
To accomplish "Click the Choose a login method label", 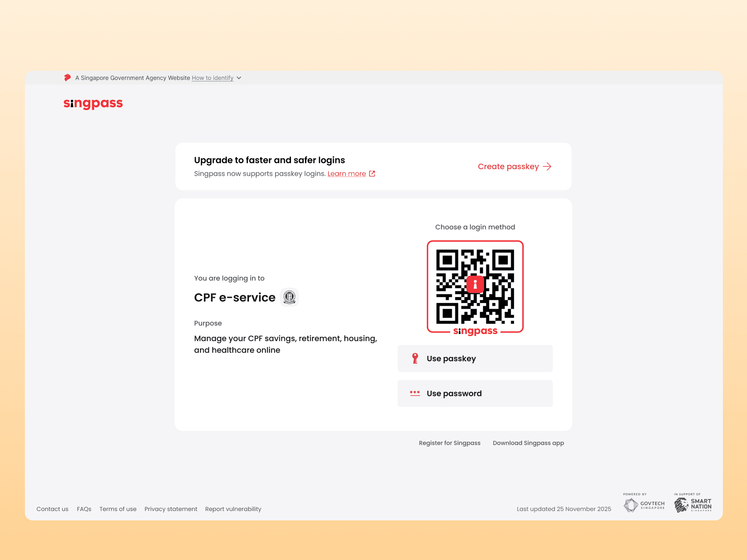I will coord(475,227).
